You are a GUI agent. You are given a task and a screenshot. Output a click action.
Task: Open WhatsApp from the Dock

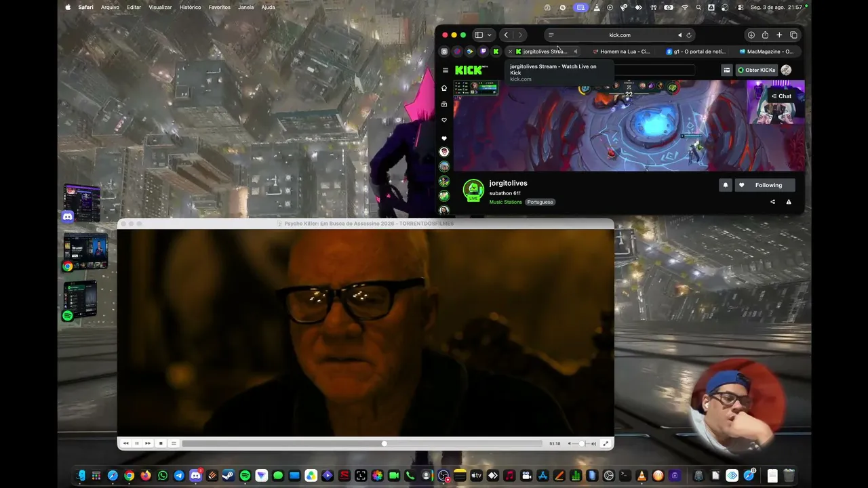pos(163,476)
